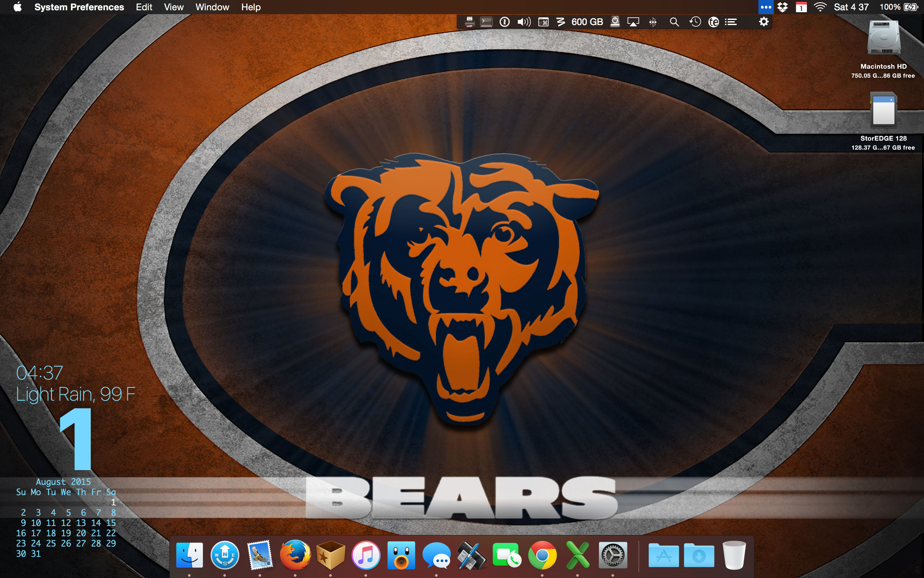Open the Bluetooth status menu
This screenshot has height=578, width=924.
click(653, 22)
